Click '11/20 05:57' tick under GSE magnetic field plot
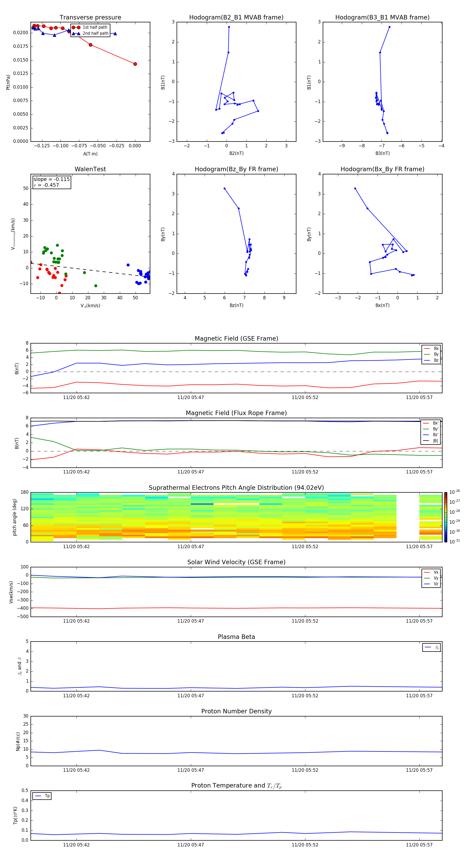 click(x=419, y=398)
